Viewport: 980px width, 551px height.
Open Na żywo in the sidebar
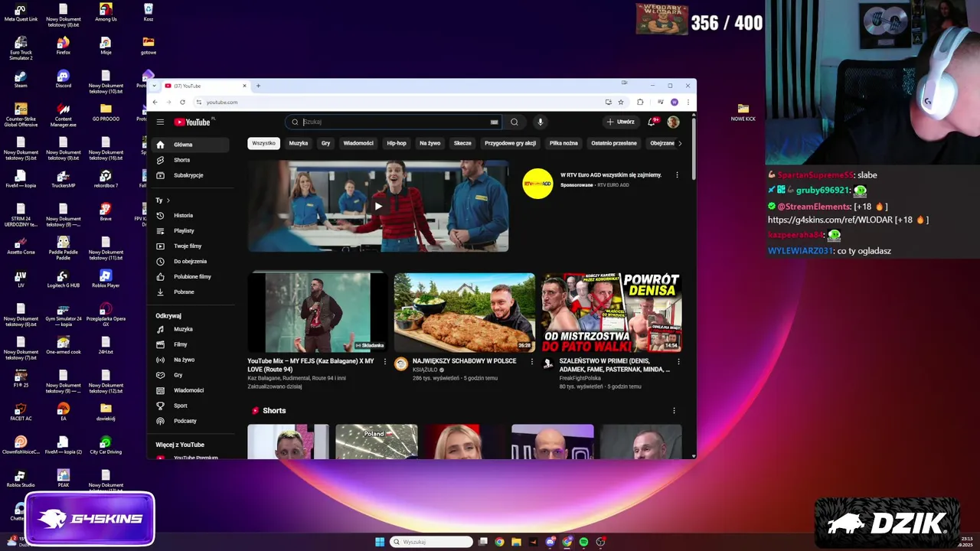click(191, 360)
